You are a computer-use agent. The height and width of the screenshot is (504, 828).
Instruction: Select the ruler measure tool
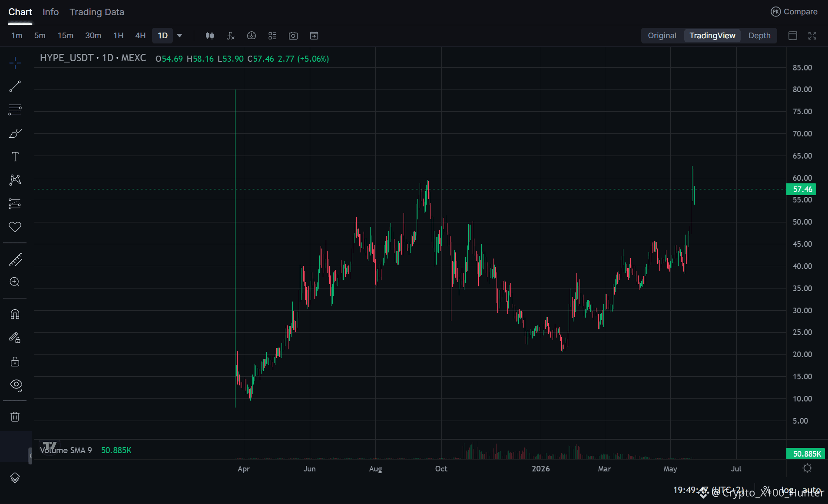coord(15,259)
